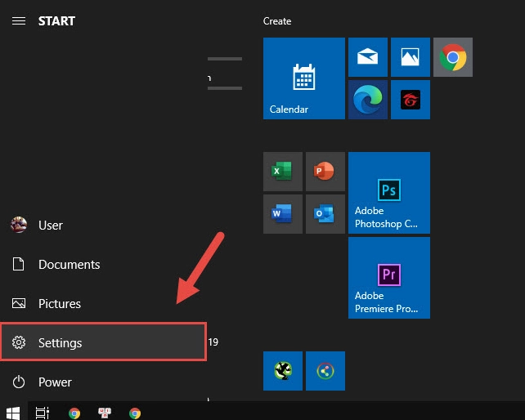Open the Photos tile
The width and height of the screenshot is (525, 420).
[410, 57]
